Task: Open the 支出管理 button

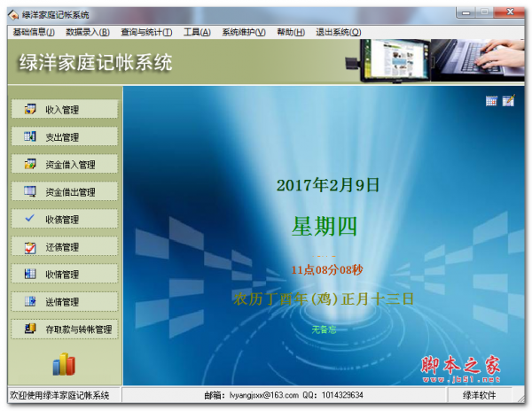Action: (65, 136)
